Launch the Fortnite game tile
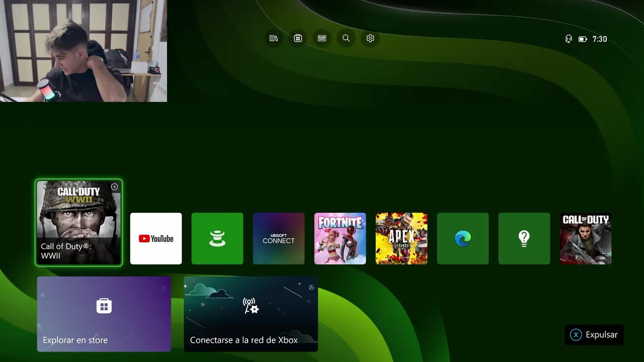This screenshot has height=362, width=644. pos(340,238)
